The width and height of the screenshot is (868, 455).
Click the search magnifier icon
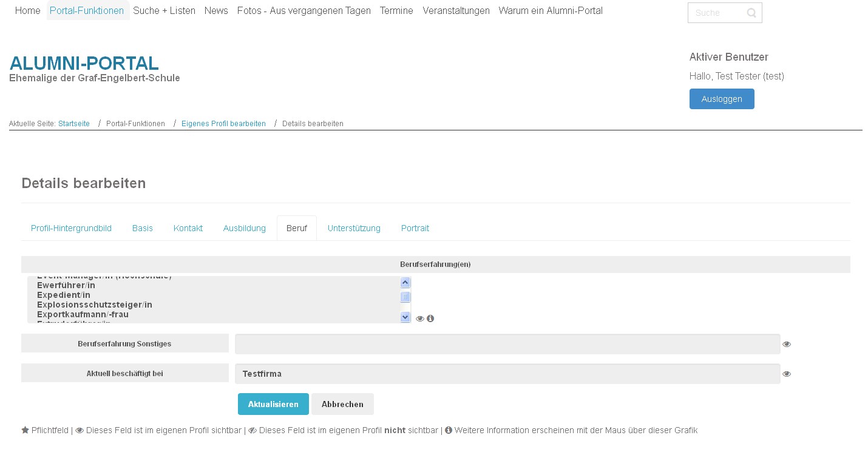tap(751, 13)
